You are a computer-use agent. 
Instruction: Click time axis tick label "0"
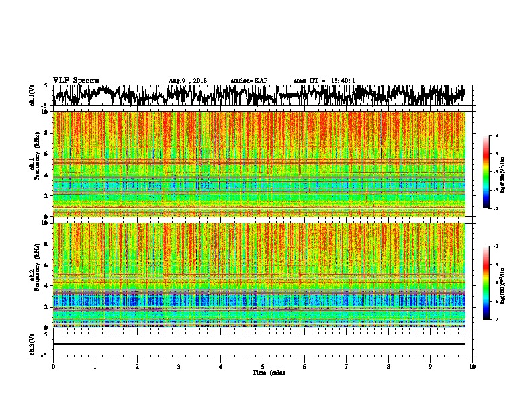pyautogui.click(x=53, y=367)
